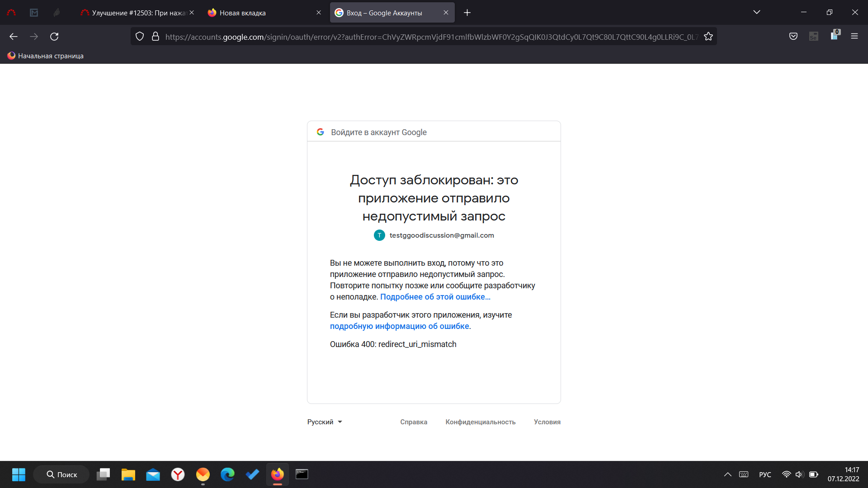Close the Google Аккаунты tab
Screen dimensions: 868x488
click(x=446, y=13)
